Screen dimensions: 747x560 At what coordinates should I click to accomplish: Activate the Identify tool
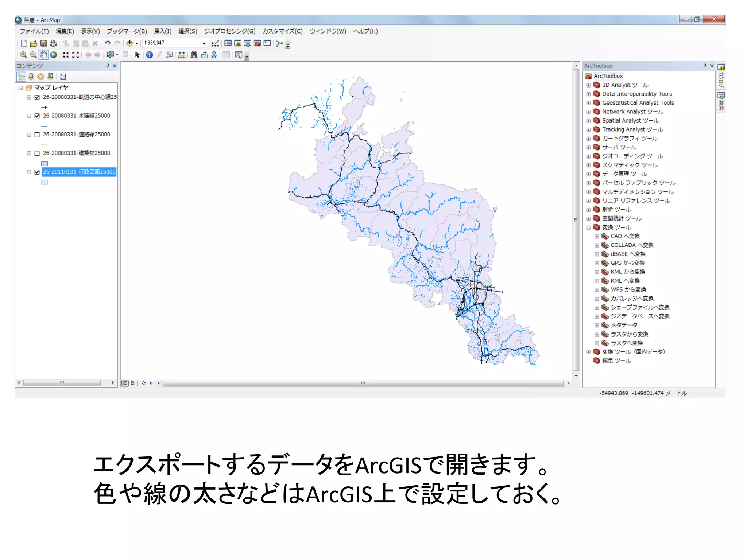tap(150, 55)
